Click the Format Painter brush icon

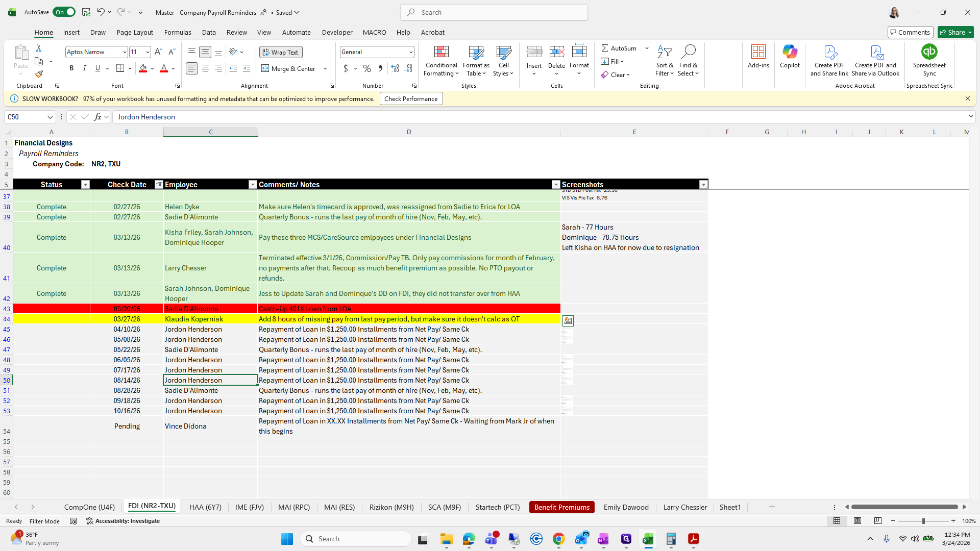(x=39, y=74)
